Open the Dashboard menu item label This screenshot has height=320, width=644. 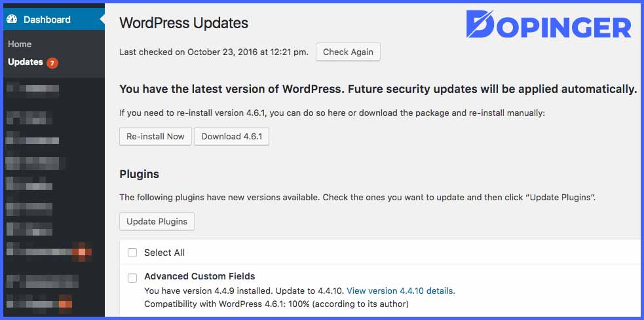[47, 19]
